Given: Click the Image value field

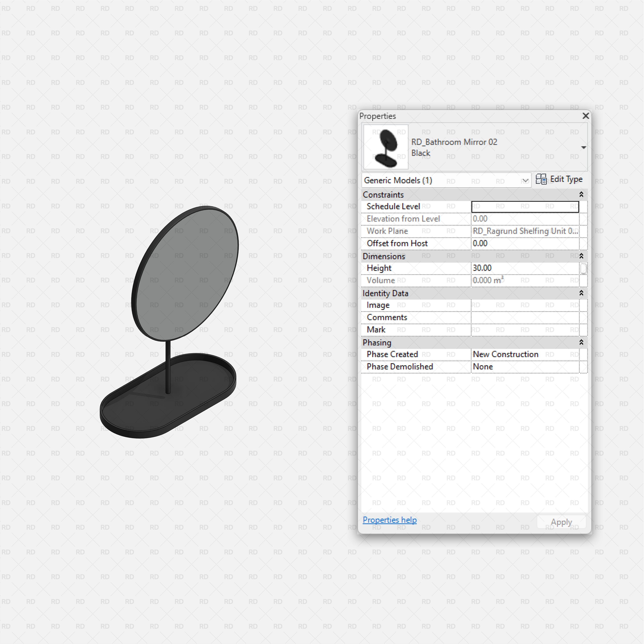Looking at the screenshot, I should (525, 305).
